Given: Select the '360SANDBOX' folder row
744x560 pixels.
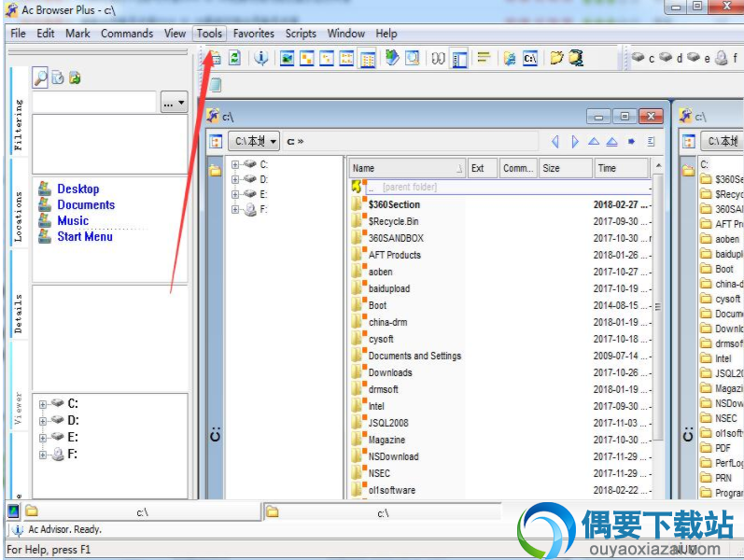Looking at the screenshot, I should 501,238.
